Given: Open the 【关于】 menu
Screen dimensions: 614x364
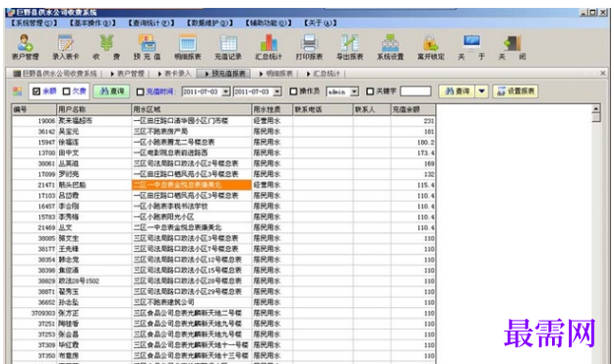Looking at the screenshot, I should 321,23.
